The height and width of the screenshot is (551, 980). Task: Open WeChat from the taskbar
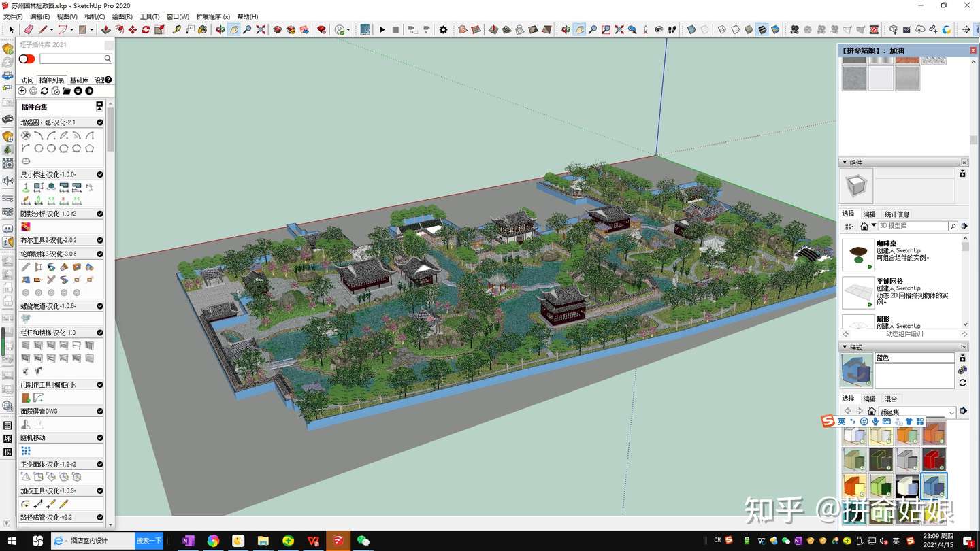click(363, 541)
